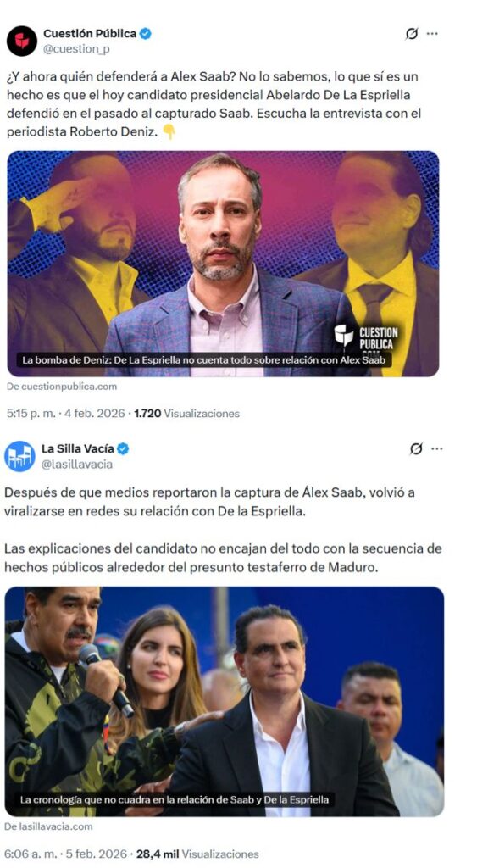
Task: Open the Maduro and Saab article image
Action: 225,701
